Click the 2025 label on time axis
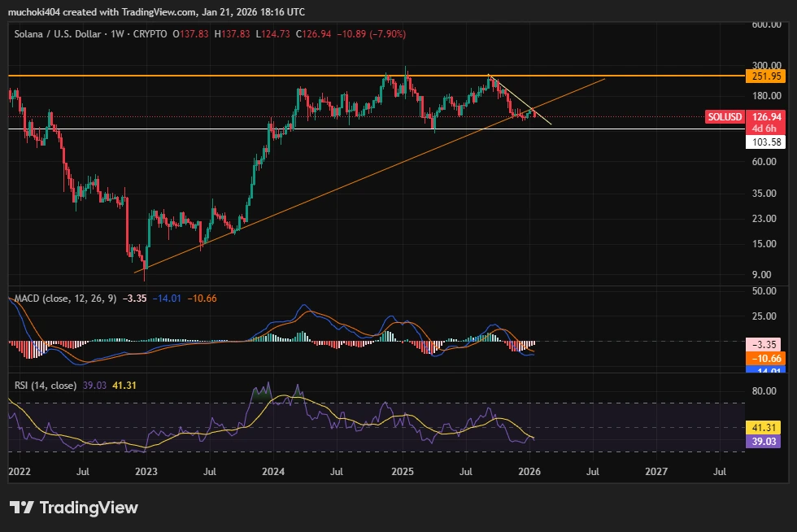This screenshot has width=797, height=532. pyautogui.click(x=402, y=471)
